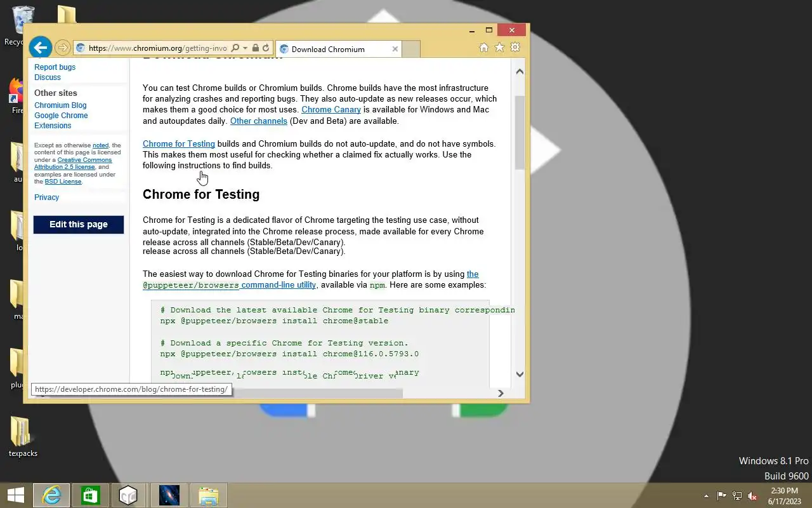
Task: Open the Favorites star icon
Action: pyautogui.click(x=499, y=48)
